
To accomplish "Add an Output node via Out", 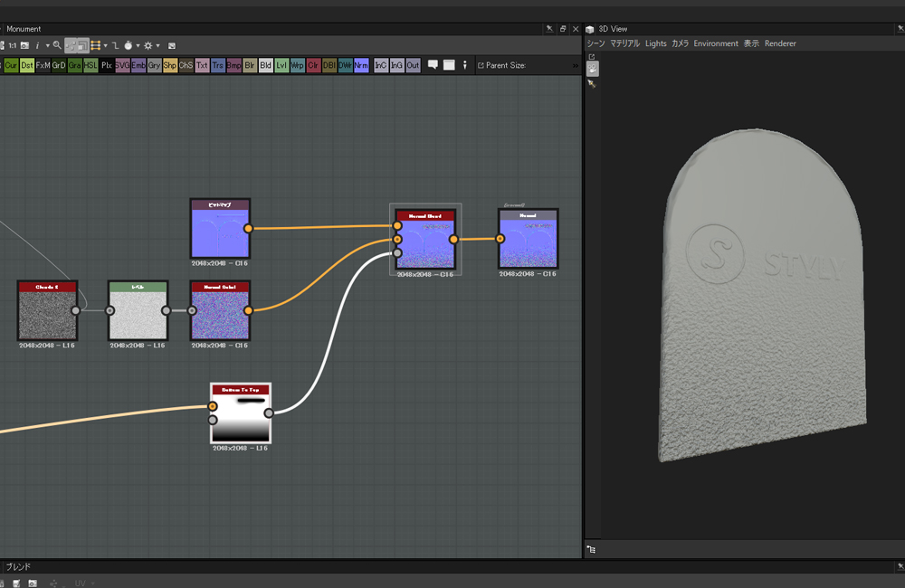I will coord(414,65).
